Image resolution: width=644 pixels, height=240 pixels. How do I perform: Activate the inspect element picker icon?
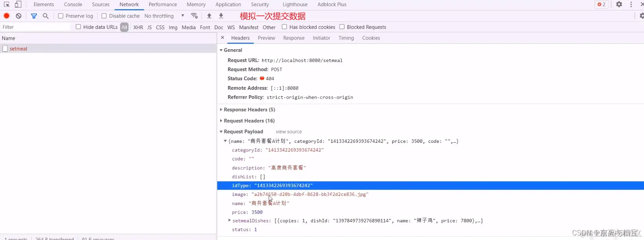pyautogui.click(x=7, y=5)
